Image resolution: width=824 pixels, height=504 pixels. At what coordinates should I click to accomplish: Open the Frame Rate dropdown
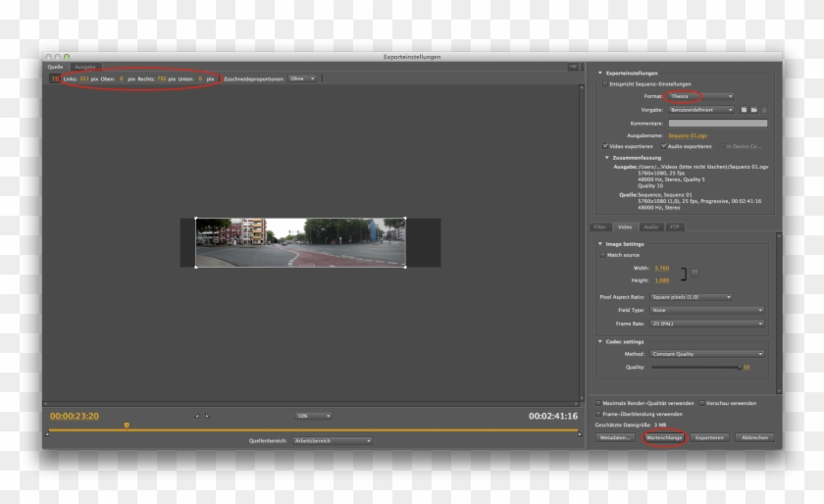pyautogui.click(x=707, y=324)
